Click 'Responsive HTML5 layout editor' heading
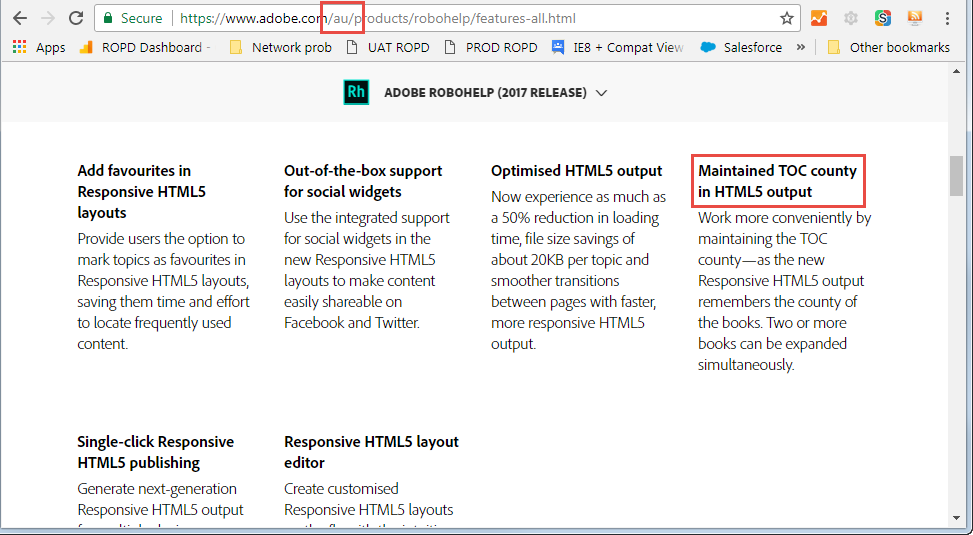This screenshot has height=535, width=973. pos(372,452)
